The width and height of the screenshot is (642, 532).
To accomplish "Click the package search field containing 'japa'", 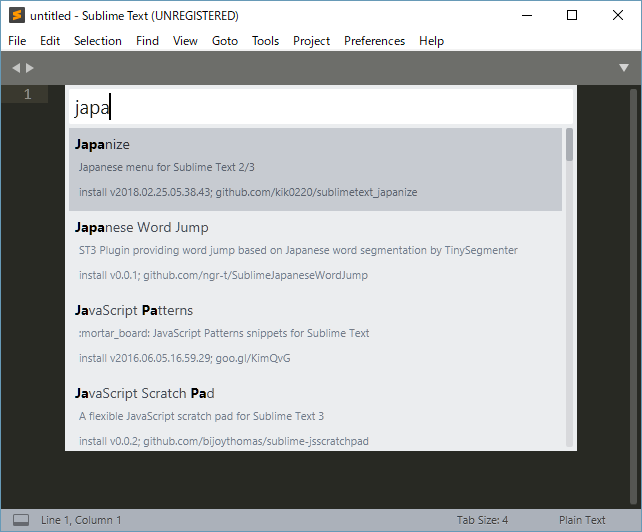I will [321, 107].
